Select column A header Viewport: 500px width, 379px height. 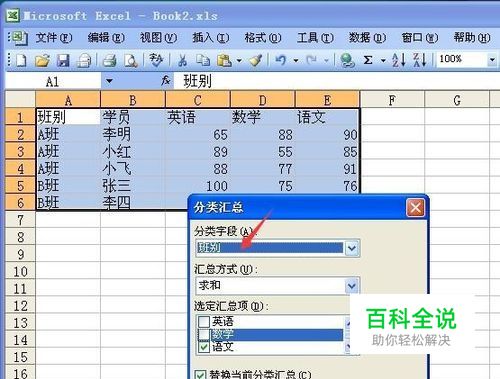click(68, 100)
